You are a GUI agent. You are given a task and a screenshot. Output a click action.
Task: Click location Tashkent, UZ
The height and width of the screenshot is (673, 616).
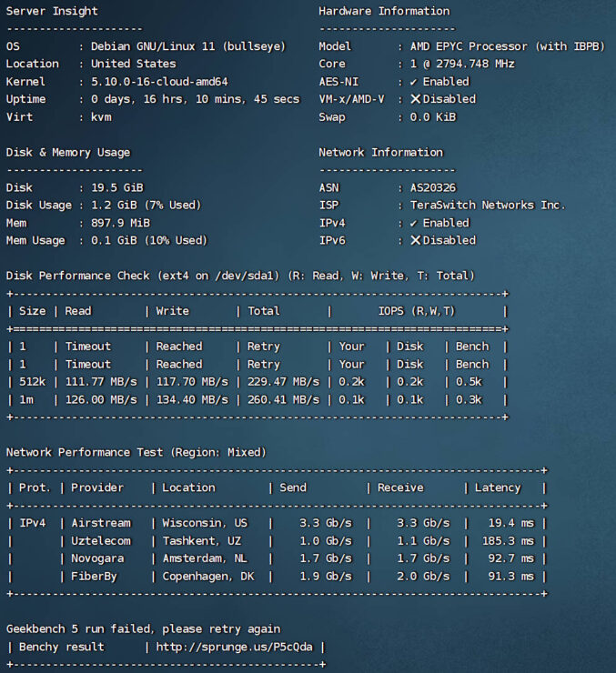[x=202, y=541]
